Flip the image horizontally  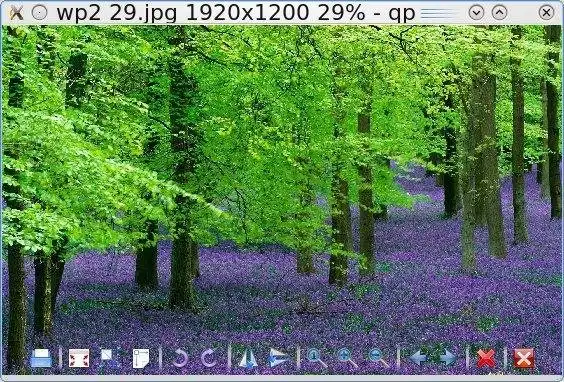(x=248, y=358)
